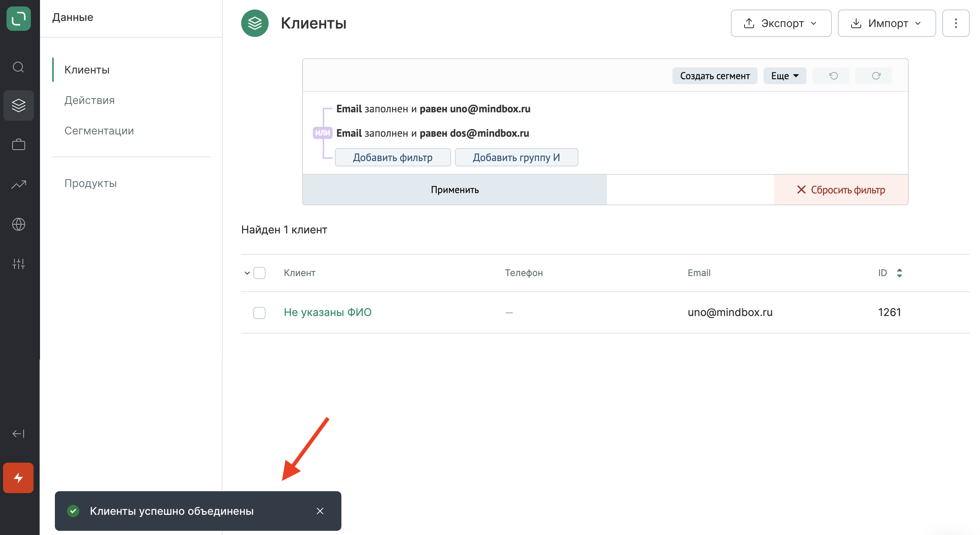
Task: Tick the select-all checkbox in table header
Action: [x=259, y=273]
